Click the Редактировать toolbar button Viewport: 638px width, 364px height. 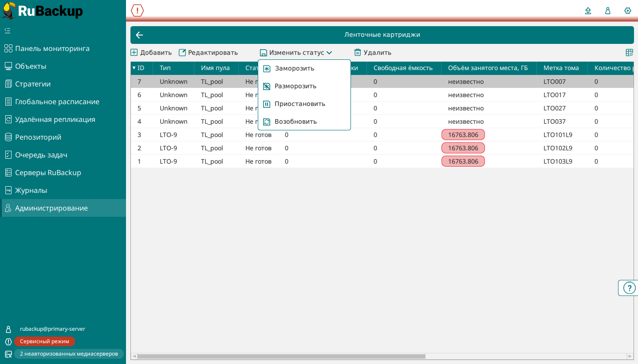click(x=208, y=52)
